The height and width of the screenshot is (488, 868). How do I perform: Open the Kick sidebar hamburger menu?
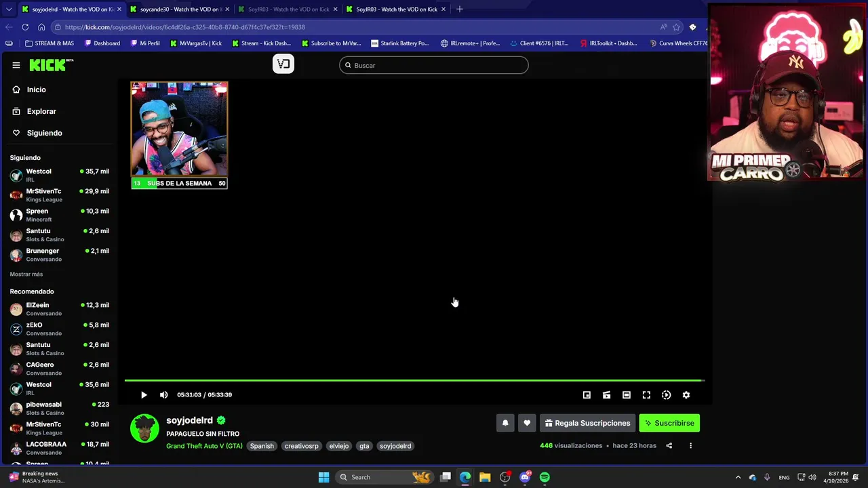click(x=16, y=65)
